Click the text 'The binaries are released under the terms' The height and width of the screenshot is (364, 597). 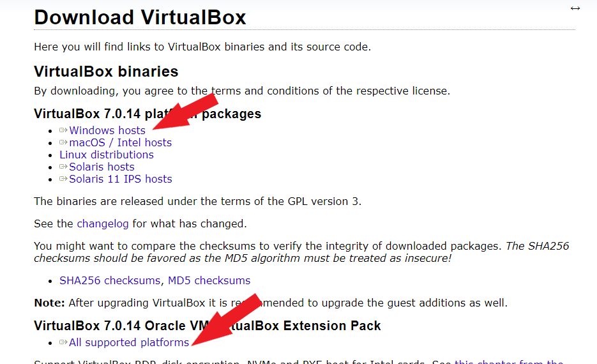pyautogui.click(x=197, y=201)
